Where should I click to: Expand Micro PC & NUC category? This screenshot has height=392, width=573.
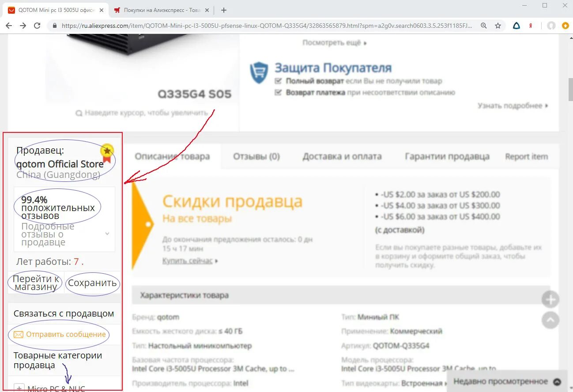[x=19, y=388]
